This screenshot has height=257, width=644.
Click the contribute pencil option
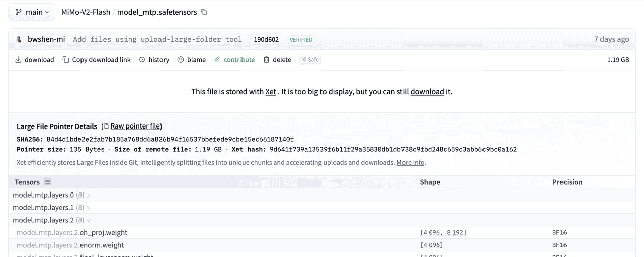pos(234,60)
